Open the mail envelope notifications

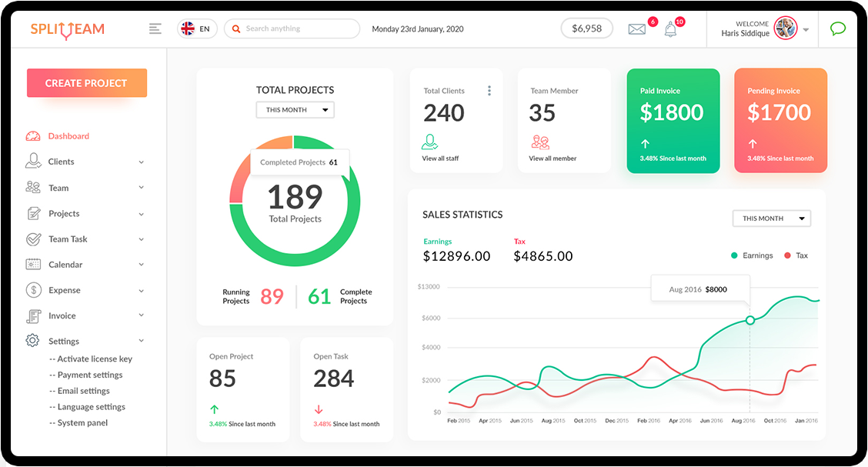click(x=636, y=30)
